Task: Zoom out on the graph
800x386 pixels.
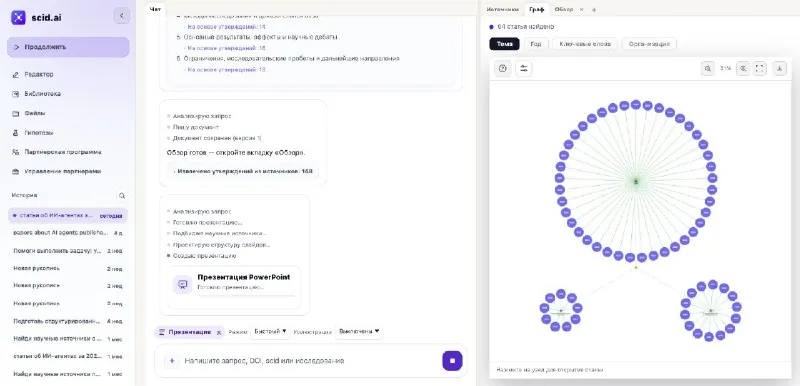Action: tap(708, 68)
